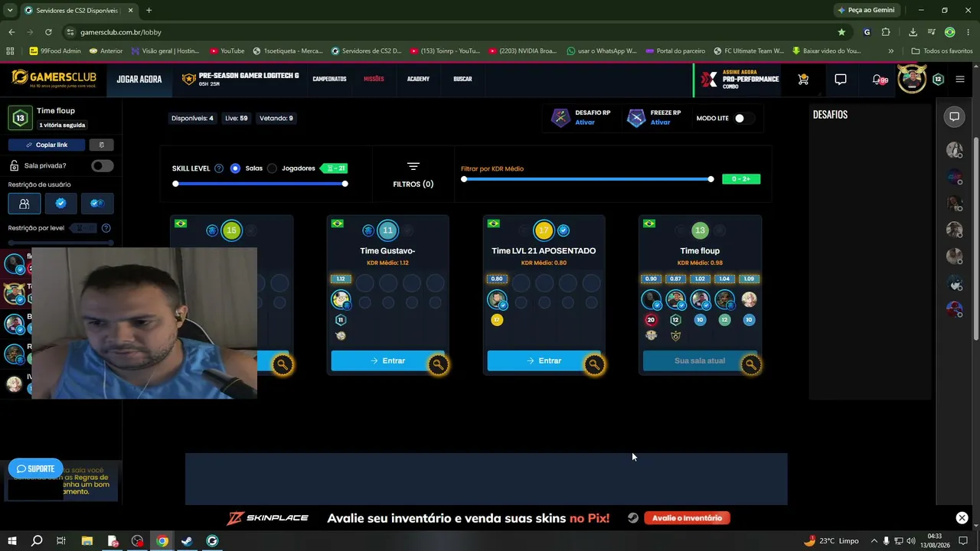This screenshot has width=980, height=551.
Task: Click the Restrição por level help icon
Action: 106,228
